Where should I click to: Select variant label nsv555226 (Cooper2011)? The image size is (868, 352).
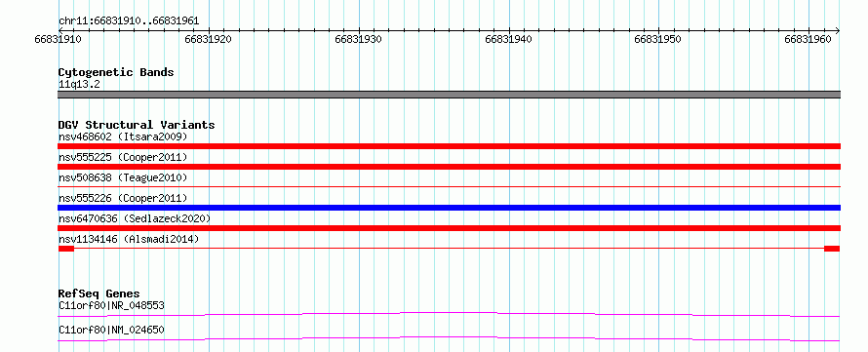point(123,198)
